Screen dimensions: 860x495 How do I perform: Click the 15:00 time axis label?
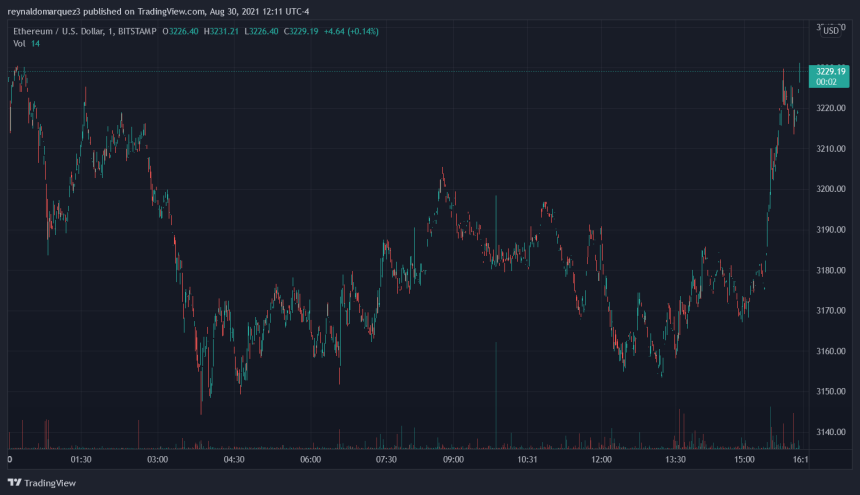point(744,460)
